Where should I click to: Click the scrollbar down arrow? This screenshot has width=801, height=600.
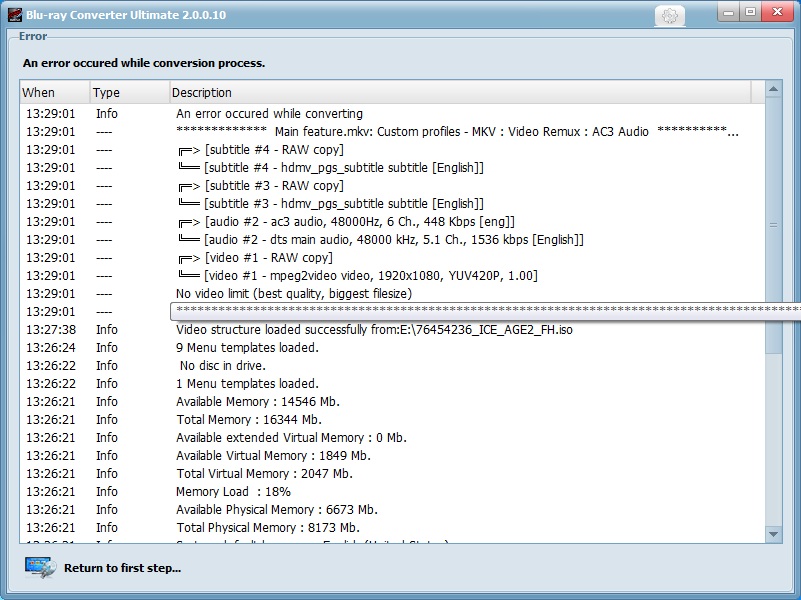773,534
